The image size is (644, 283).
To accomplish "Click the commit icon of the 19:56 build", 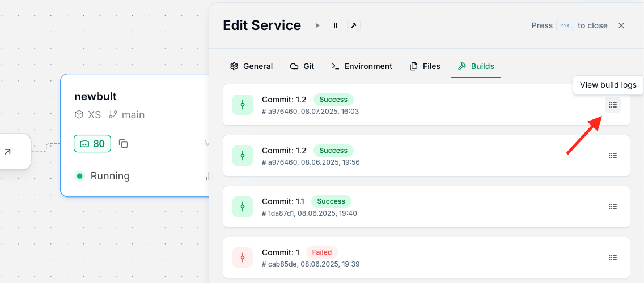I will pos(242,156).
